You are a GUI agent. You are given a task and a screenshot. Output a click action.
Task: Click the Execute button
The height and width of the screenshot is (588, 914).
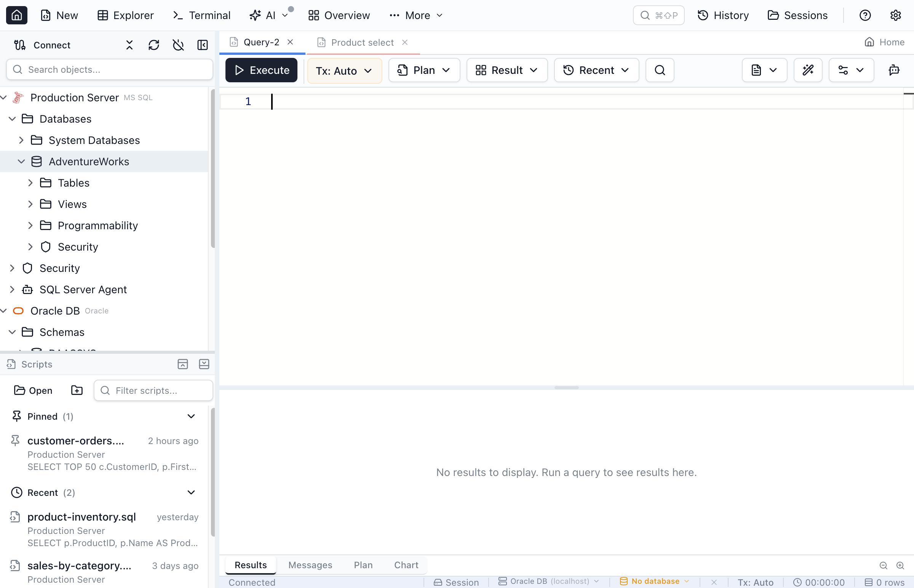pos(261,70)
